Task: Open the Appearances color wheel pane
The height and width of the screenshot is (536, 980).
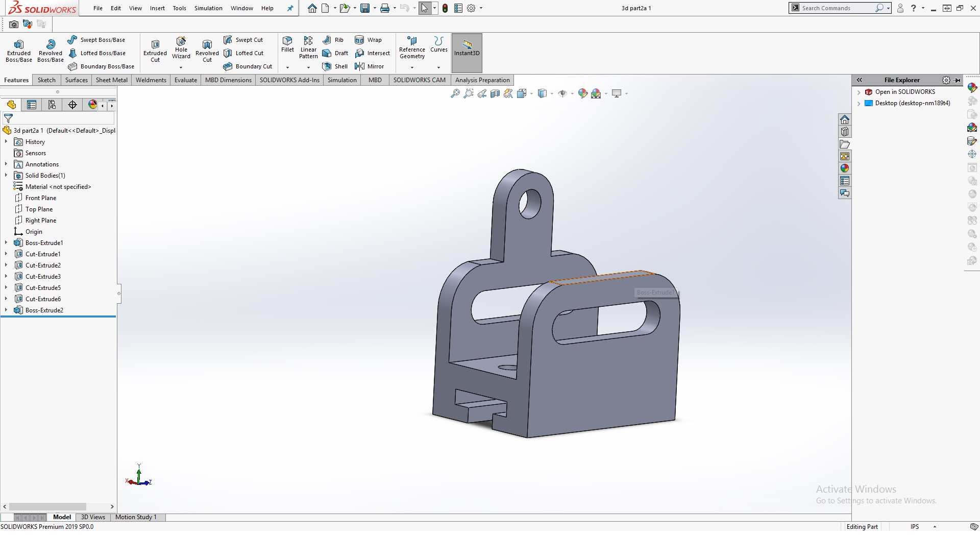Action: click(x=845, y=168)
